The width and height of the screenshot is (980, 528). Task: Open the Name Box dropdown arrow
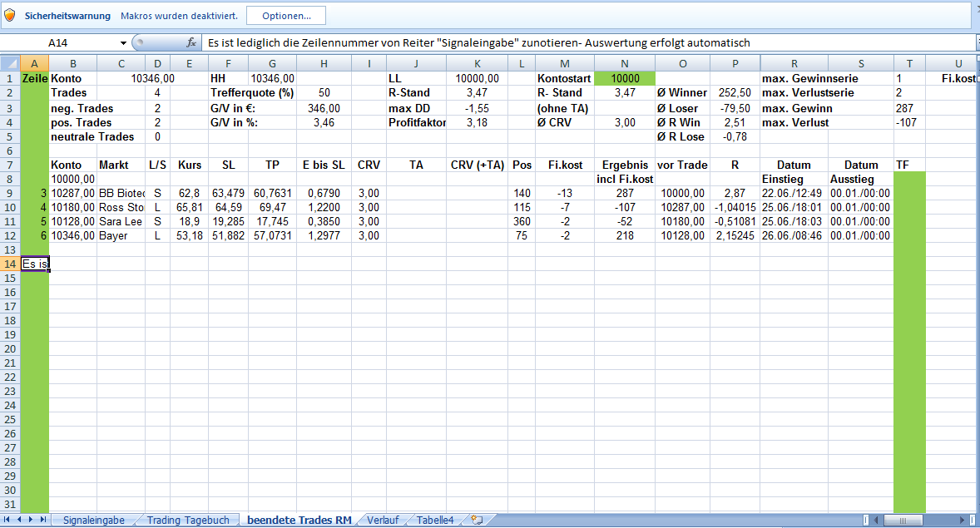123,42
